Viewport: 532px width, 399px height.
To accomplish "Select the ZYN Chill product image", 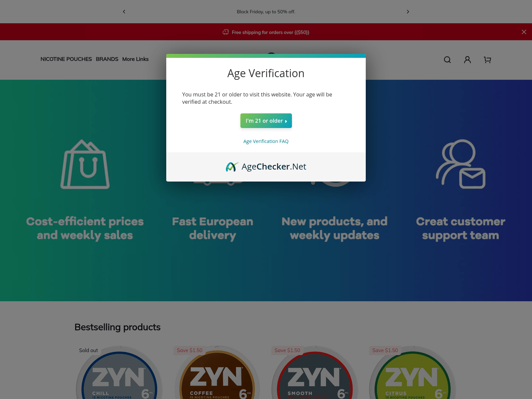I will [x=119, y=372].
